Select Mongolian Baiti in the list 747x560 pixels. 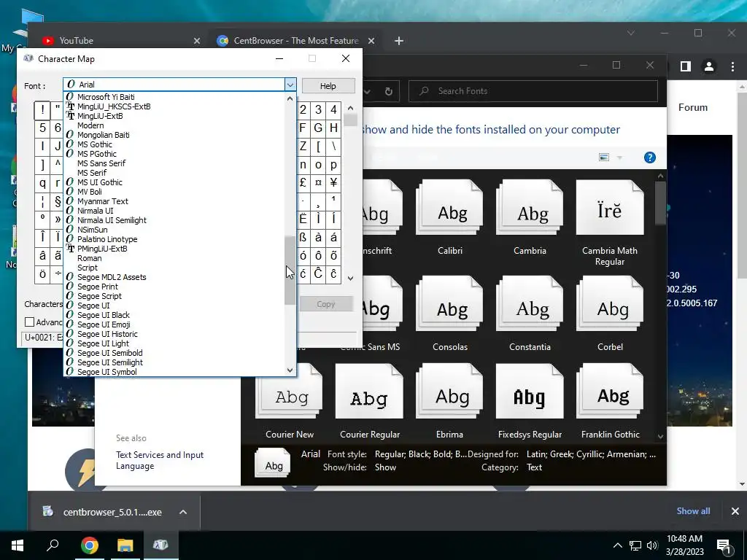coord(104,135)
